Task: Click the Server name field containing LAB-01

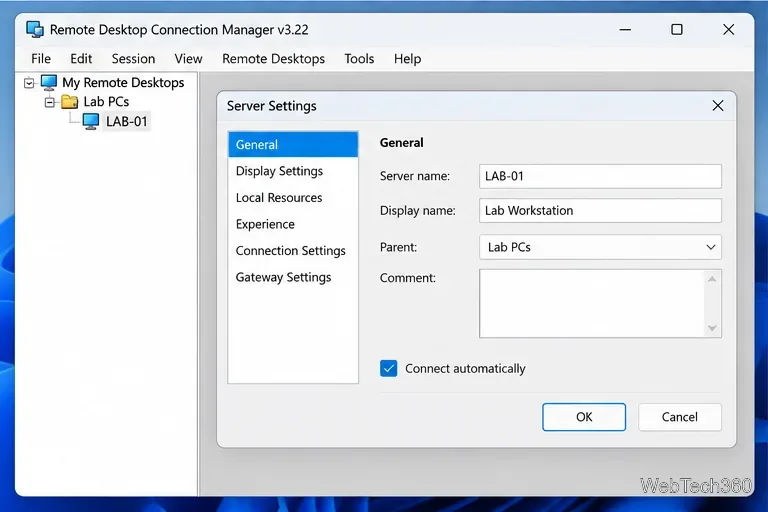Action: pyautogui.click(x=600, y=176)
